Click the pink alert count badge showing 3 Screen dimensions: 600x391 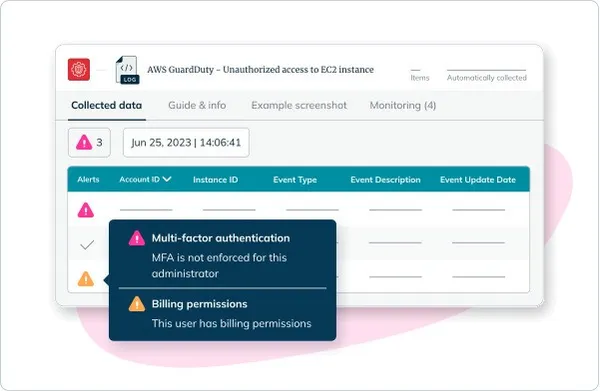coord(89,143)
